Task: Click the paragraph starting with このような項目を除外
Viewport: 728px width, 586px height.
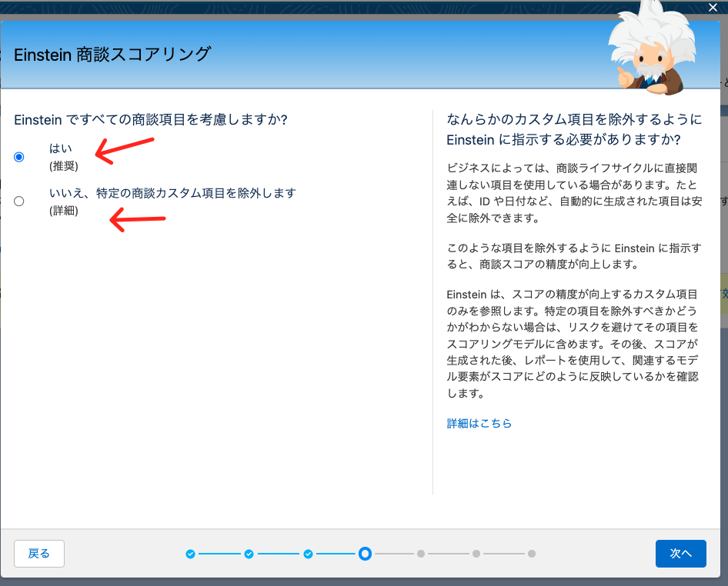Action: pos(574,256)
